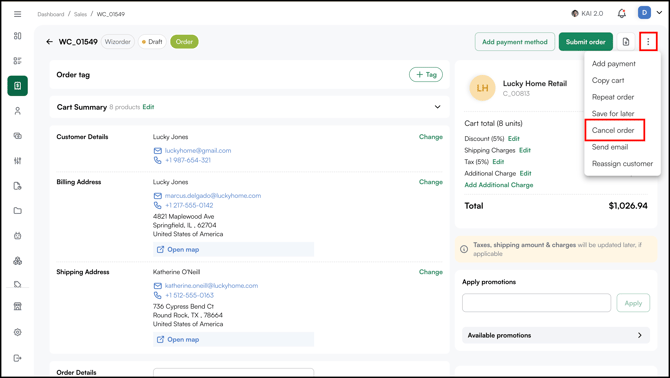Screen dimensions: 670x378
Task: Open the user profile dropdown arrow
Action: click(659, 13)
